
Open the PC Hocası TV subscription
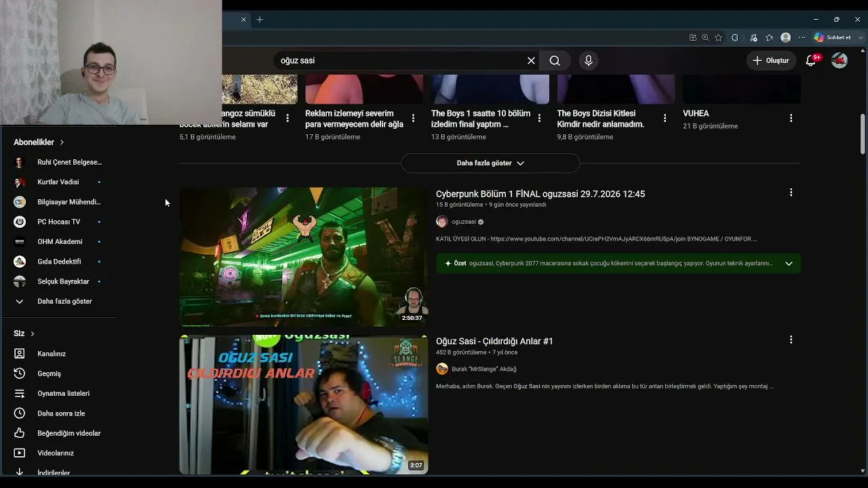(60, 222)
